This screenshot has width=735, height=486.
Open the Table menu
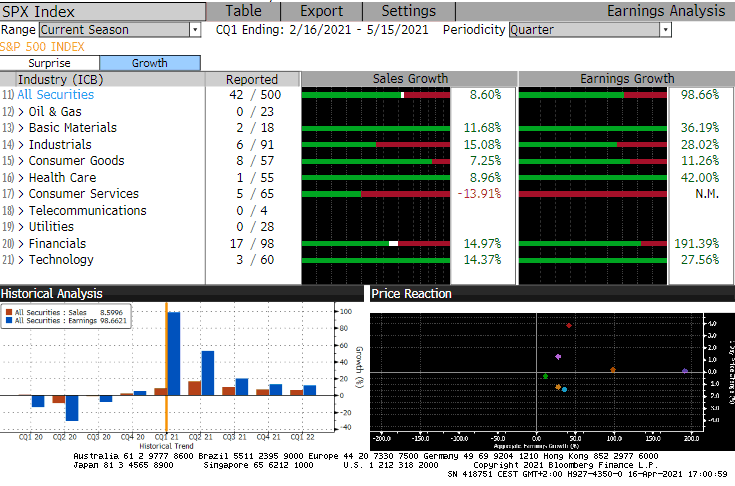coord(244,11)
